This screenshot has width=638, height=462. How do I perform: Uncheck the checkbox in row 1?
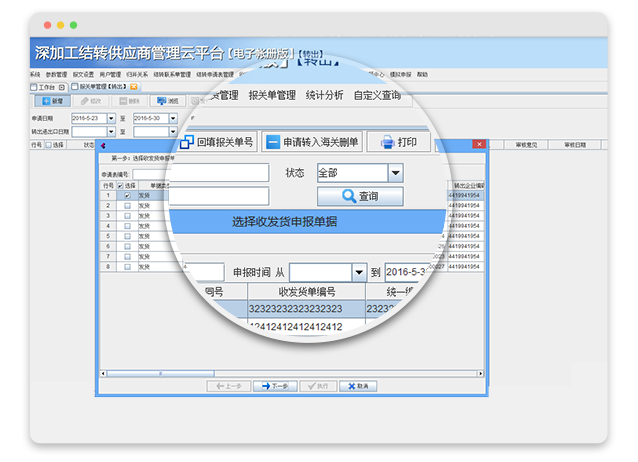coord(126,195)
